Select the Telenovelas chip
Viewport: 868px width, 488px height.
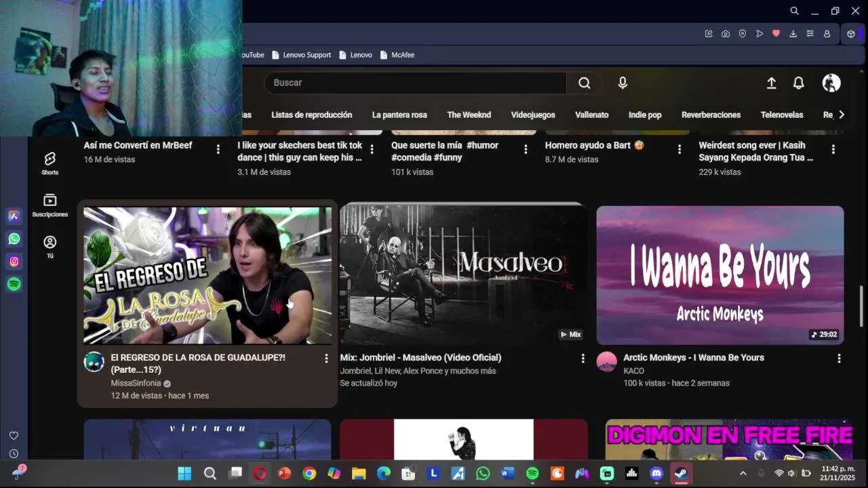pyautogui.click(x=782, y=115)
